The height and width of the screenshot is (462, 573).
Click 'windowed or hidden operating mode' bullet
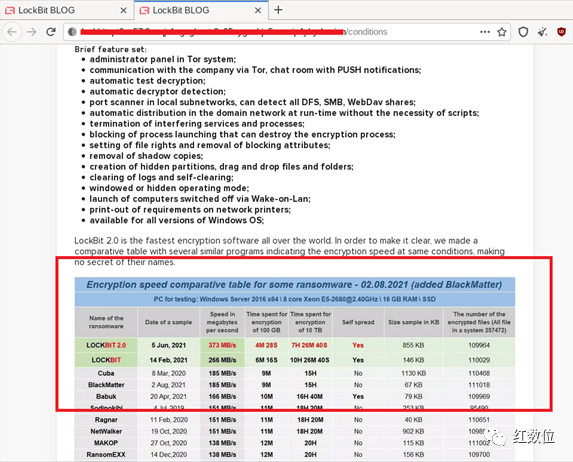[169, 188]
